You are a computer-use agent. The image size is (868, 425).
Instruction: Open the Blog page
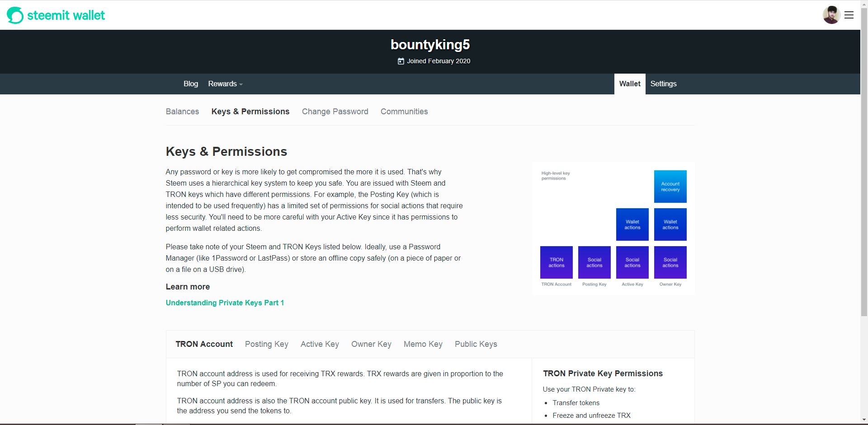coord(191,84)
